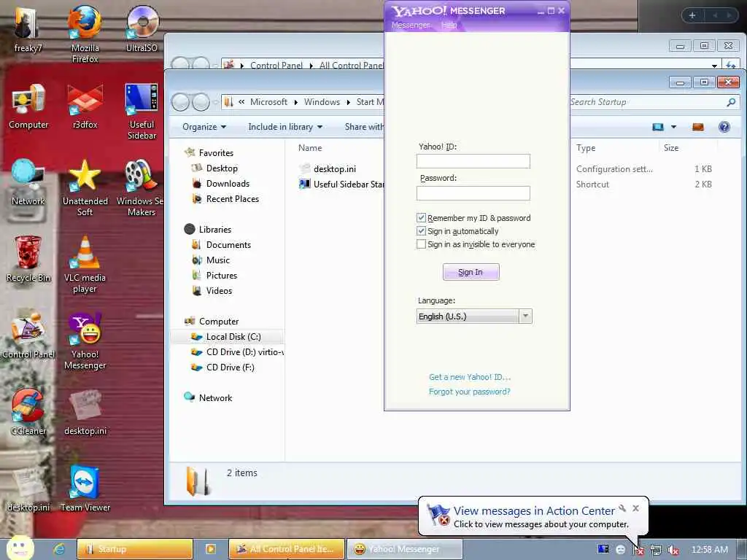Check Sign in as invisible to everyone
This screenshot has height=560, width=747.
pyautogui.click(x=421, y=244)
